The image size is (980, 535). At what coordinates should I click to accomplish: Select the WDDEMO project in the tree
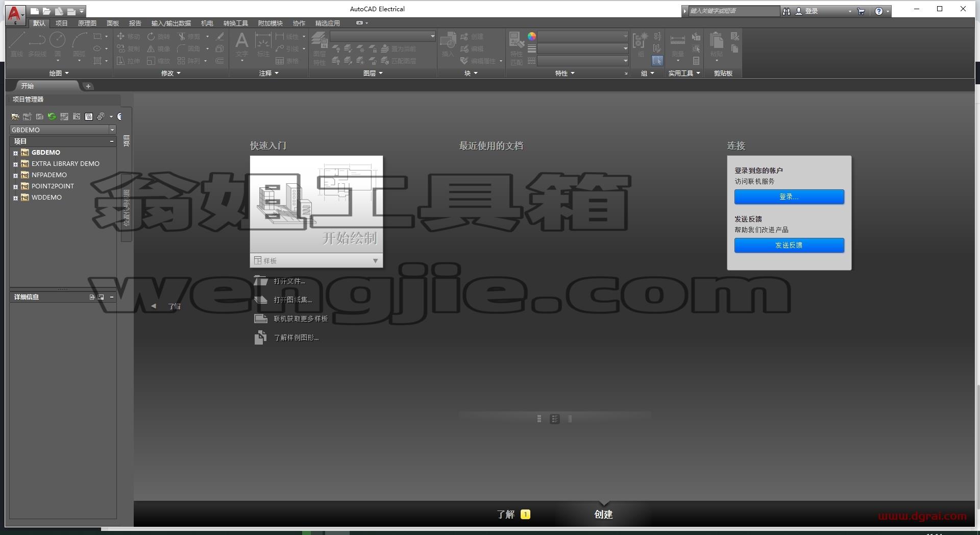(x=46, y=198)
